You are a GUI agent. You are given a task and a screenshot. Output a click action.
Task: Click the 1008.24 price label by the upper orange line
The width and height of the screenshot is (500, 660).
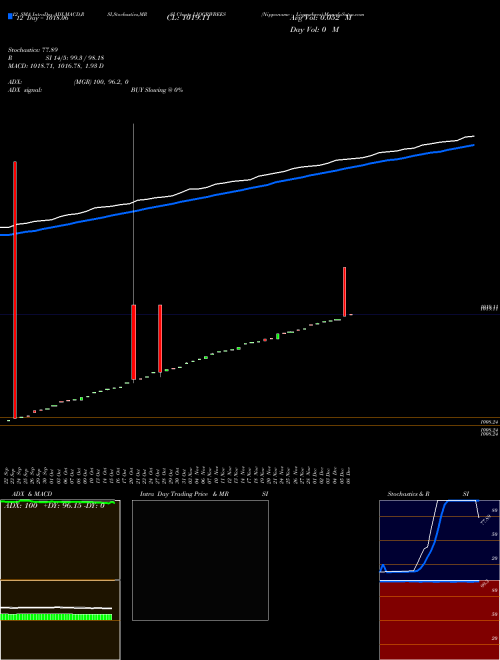pyautogui.click(x=489, y=421)
